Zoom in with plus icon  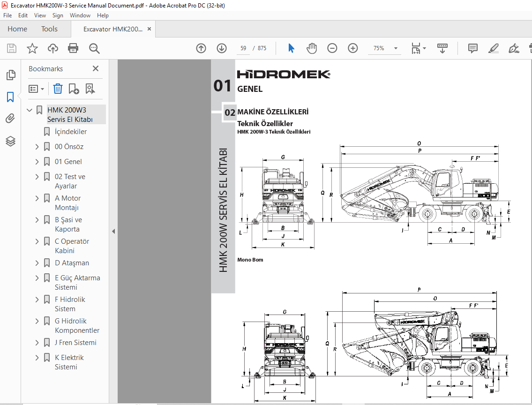tap(353, 48)
